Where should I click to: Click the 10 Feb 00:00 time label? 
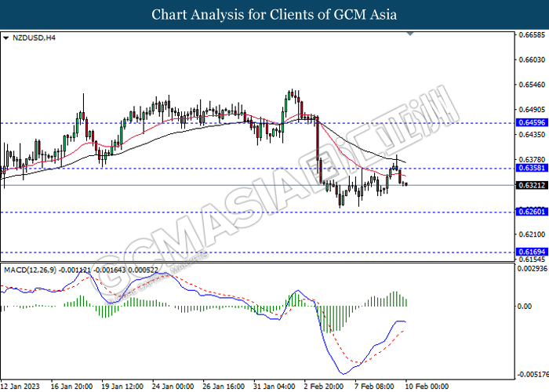click(427, 387)
